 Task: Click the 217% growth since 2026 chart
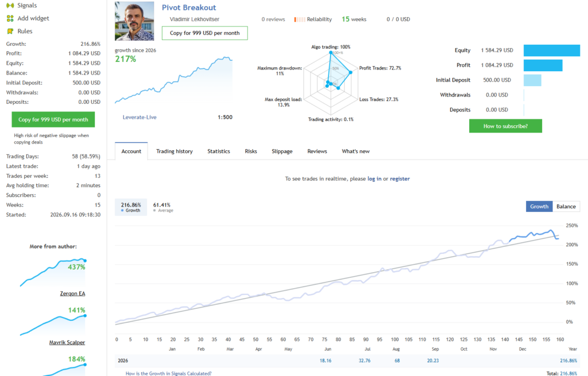[173, 80]
